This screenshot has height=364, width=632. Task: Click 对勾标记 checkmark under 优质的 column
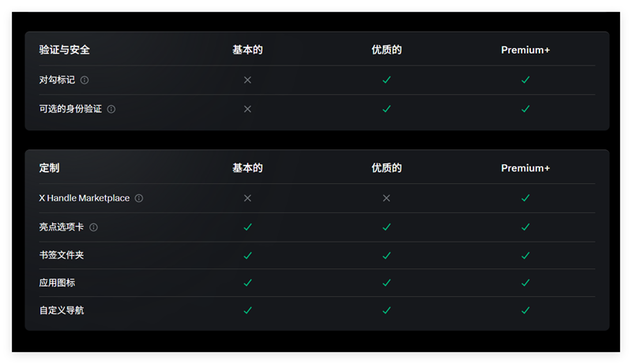click(386, 80)
